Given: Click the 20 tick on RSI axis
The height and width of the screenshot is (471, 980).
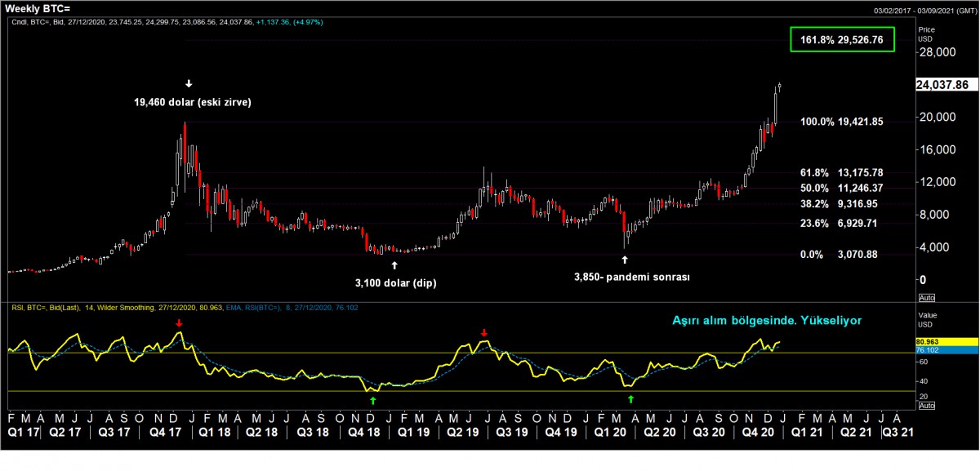Looking at the screenshot, I should [924, 397].
